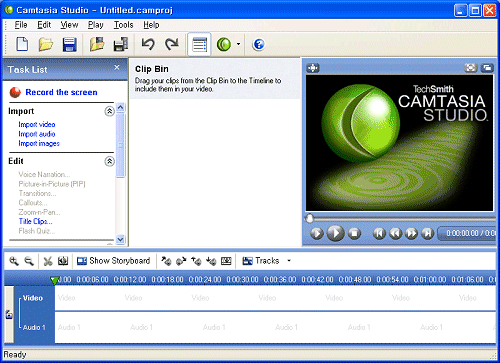Click Task List scrollbar up arrow

tap(121, 107)
